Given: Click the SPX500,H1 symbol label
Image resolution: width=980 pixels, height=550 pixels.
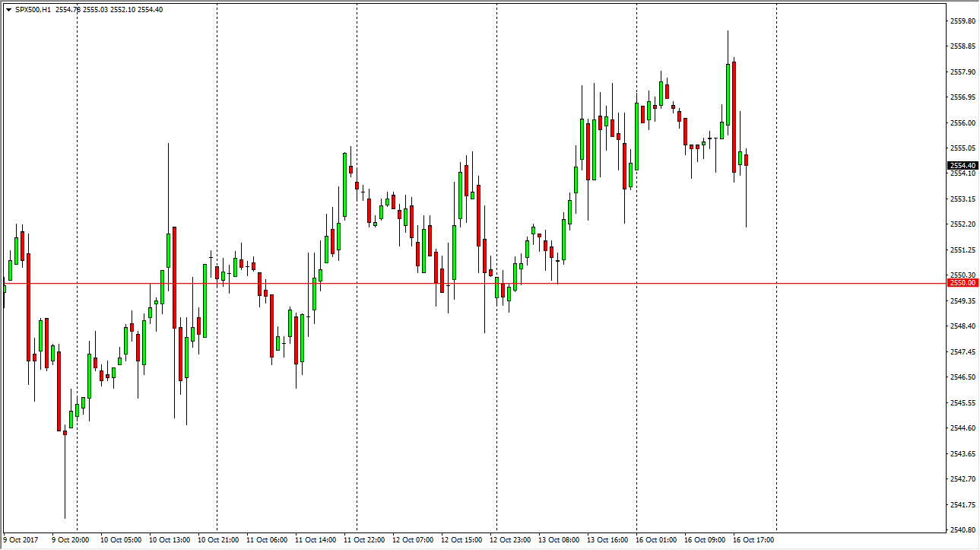Looking at the screenshot, I should [33, 10].
